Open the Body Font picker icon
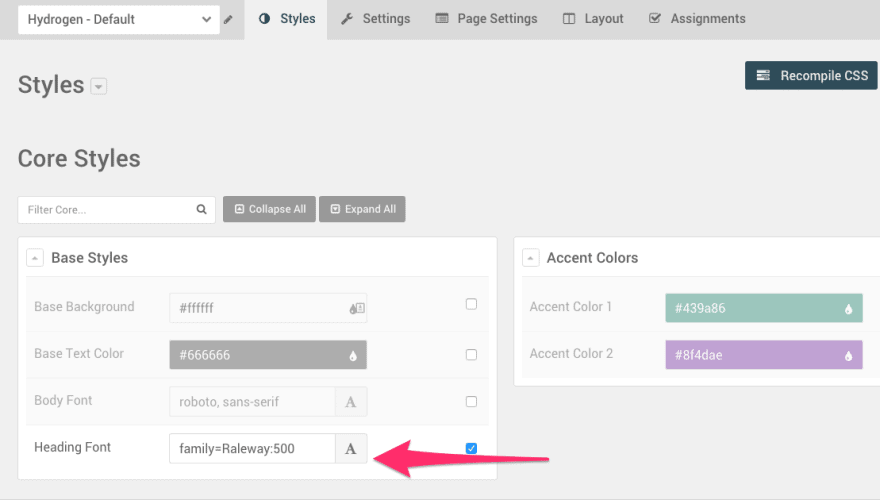The width and height of the screenshot is (880, 500). [x=351, y=402]
